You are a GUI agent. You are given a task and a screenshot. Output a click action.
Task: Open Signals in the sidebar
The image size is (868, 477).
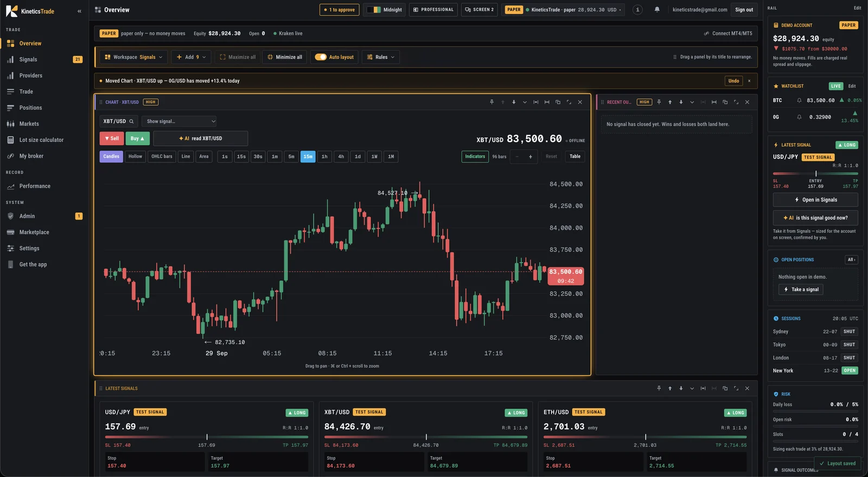(44, 60)
